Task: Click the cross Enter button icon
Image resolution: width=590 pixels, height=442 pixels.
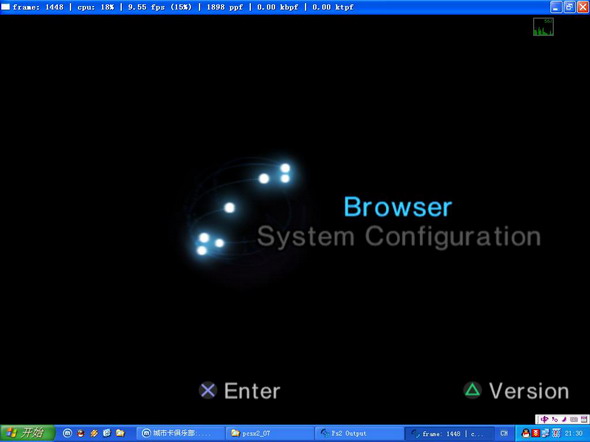Action: (208, 390)
